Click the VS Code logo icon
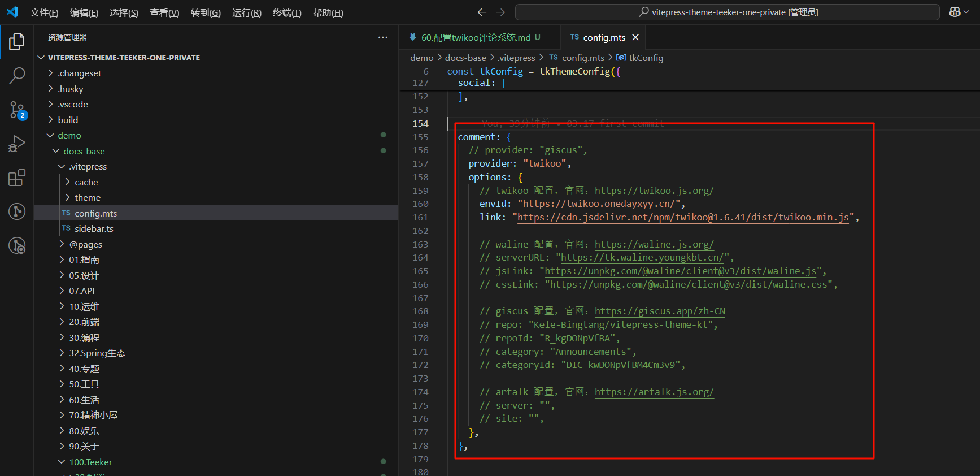980x476 pixels. (x=12, y=12)
